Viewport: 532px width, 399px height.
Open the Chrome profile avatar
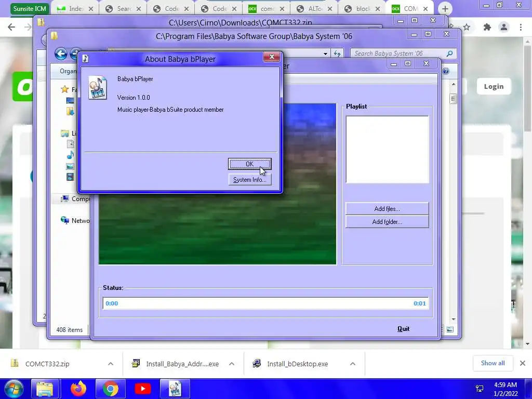pyautogui.click(x=504, y=27)
